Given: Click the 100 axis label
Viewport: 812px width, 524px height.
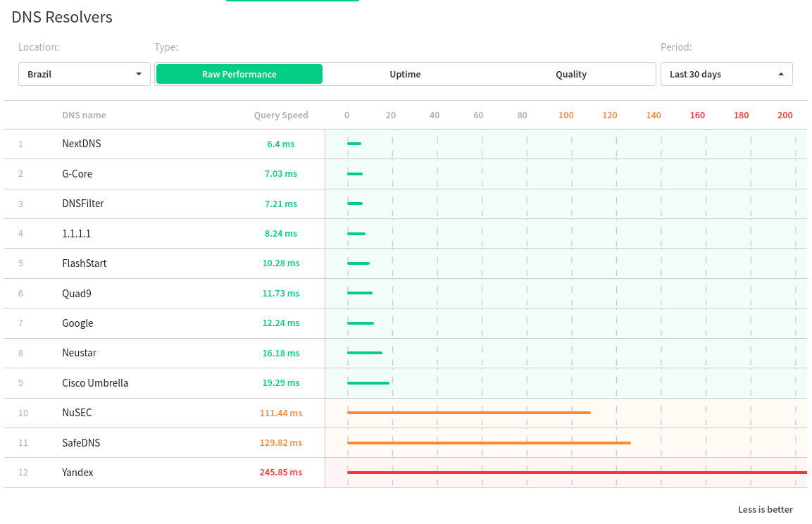Looking at the screenshot, I should click(x=566, y=115).
